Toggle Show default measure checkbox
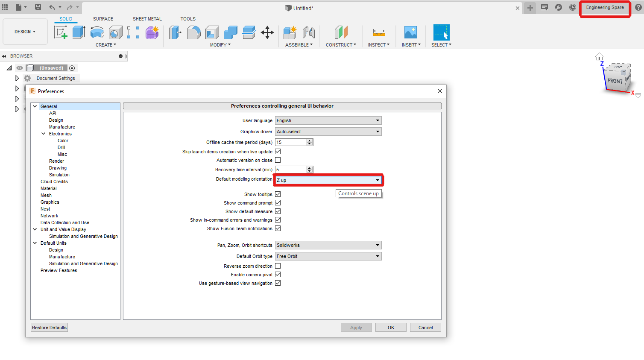This screenshot has width=644, height=360. [278, 211]
